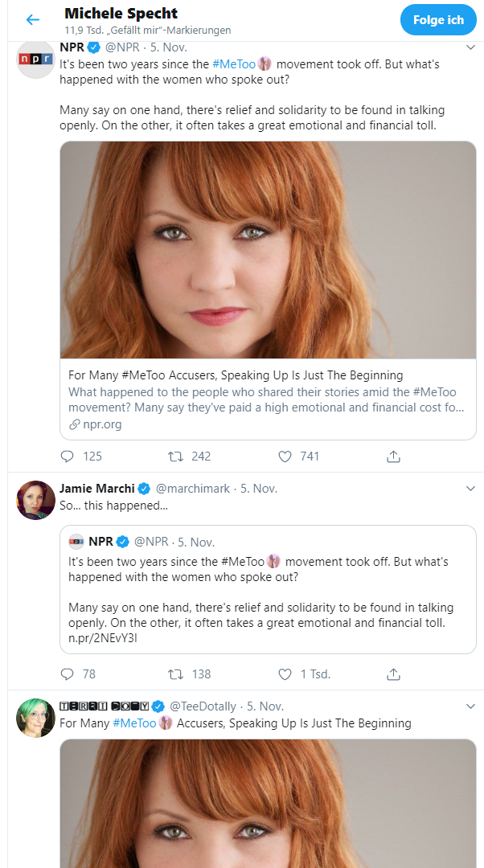Open the chevron menu on Jamie Marchi's tweet
This screenshot has width=484, height=868.
coord(470,489)
